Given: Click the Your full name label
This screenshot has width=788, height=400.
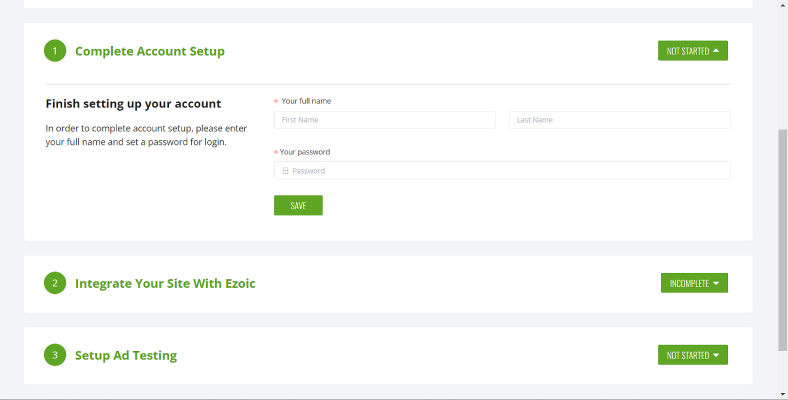Looking at the screenshot, I should [306, 101].
